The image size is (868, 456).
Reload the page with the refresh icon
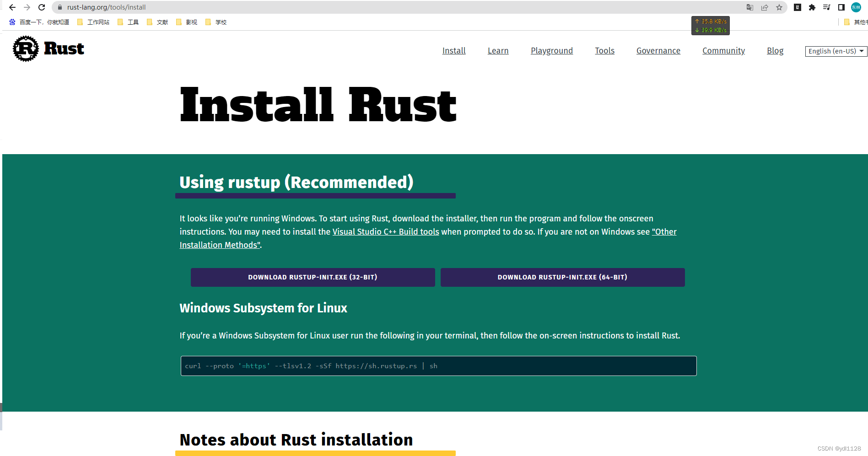(x=42, y=7)
